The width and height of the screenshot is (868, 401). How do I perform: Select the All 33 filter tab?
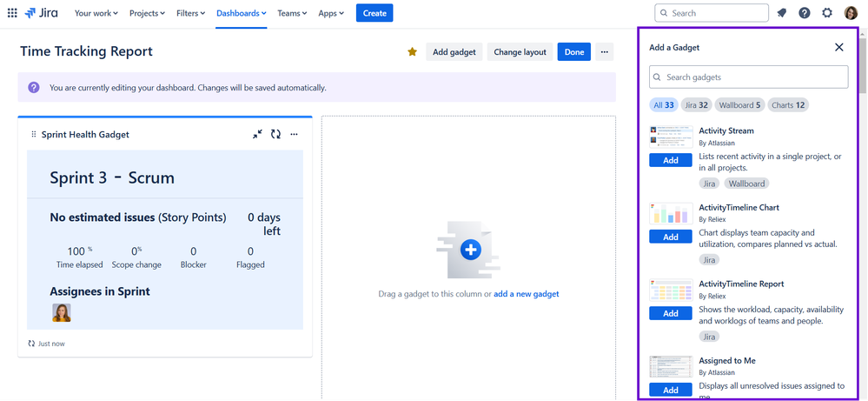(x=664, y=105)
